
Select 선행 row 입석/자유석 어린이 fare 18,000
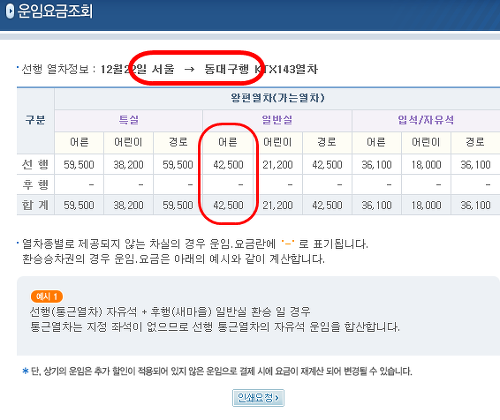tap(426, 165)
